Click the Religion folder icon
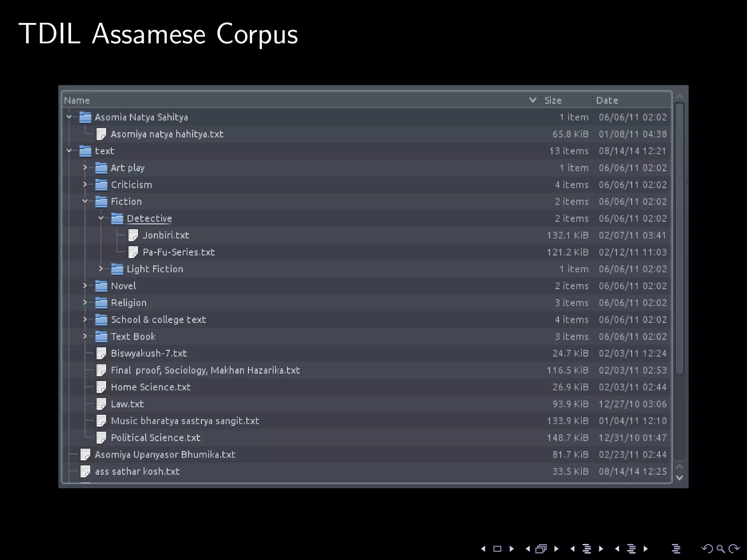 coord(101,303)
